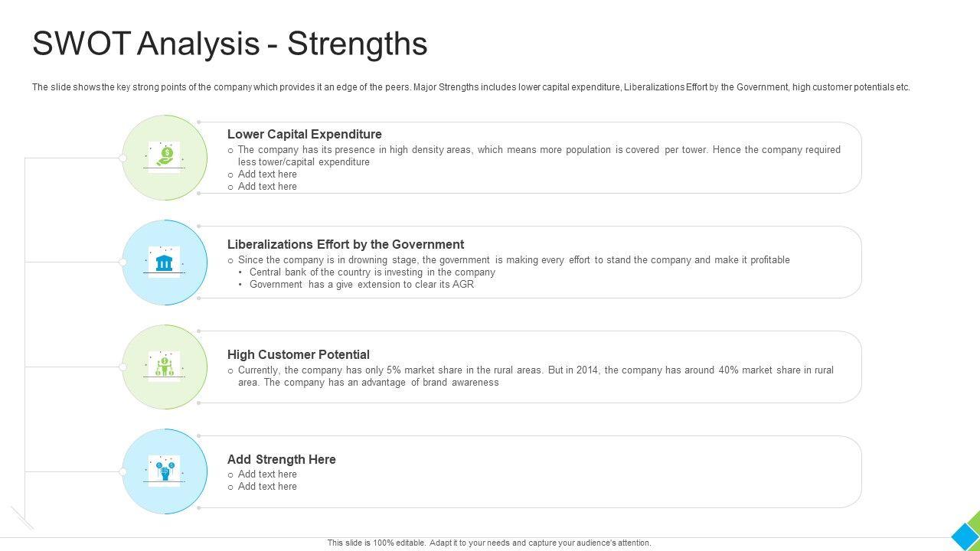Select the connector dot beside the bank icon circle
The width and height of the screenshot is (980, 551).
(x=122, y=262)
